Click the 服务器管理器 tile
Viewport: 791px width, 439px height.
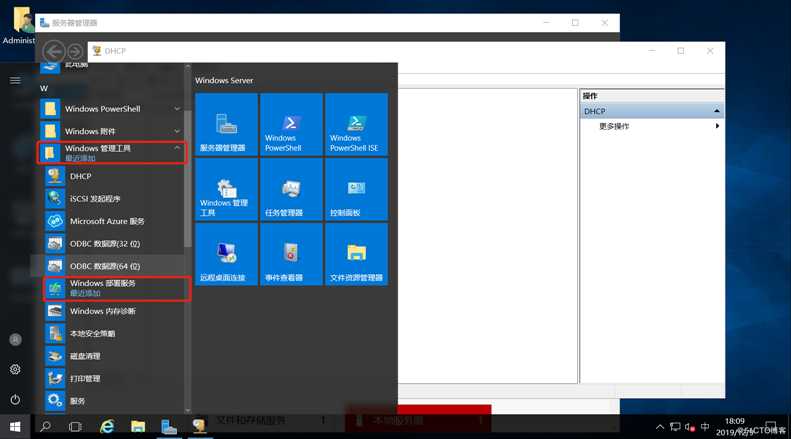[x=226, y=125]
